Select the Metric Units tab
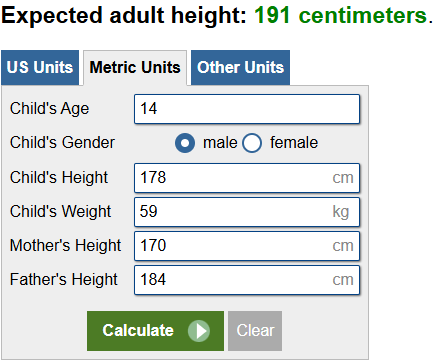433x363 pixels. pyautogui.click(x=135, y=68)
